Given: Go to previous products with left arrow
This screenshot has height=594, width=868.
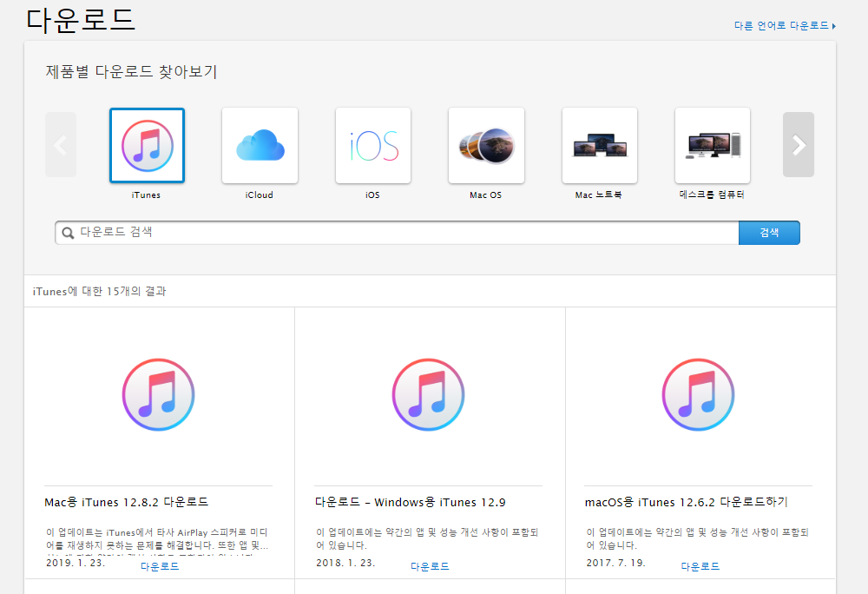Looking at the screenshot, I should [x=61, y=144].
